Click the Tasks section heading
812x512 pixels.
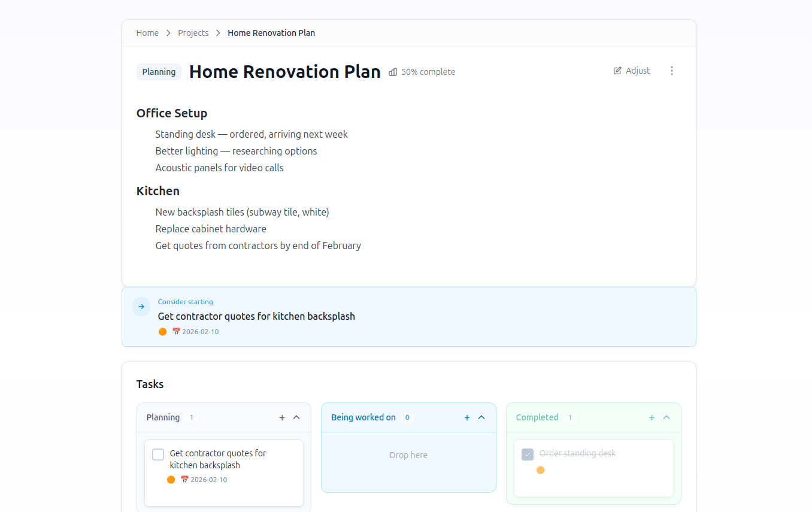(150, 384)
